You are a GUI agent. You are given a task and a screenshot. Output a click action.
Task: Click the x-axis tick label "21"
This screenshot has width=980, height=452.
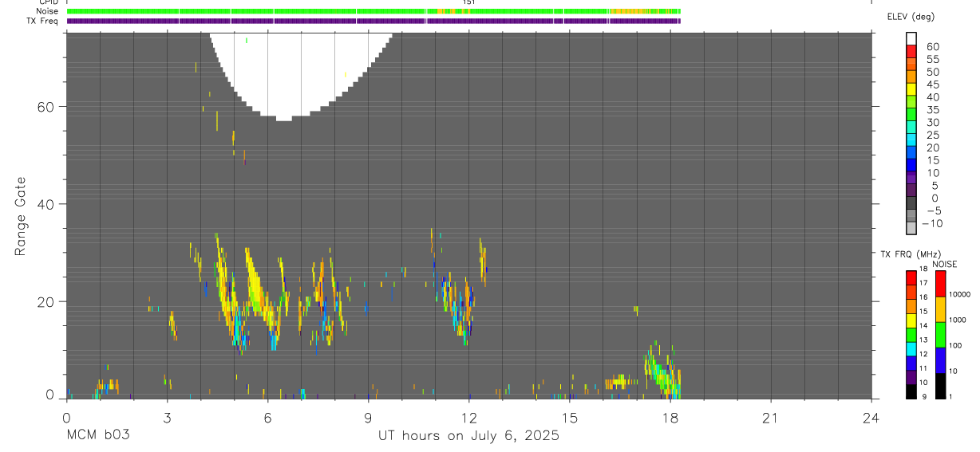771,418
